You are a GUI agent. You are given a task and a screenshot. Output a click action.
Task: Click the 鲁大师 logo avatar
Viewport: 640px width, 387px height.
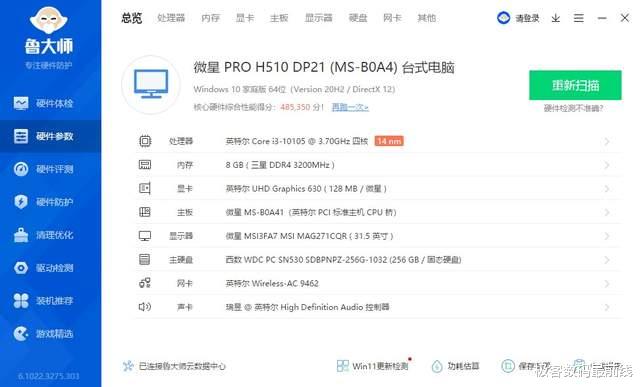tap(49, 20)
